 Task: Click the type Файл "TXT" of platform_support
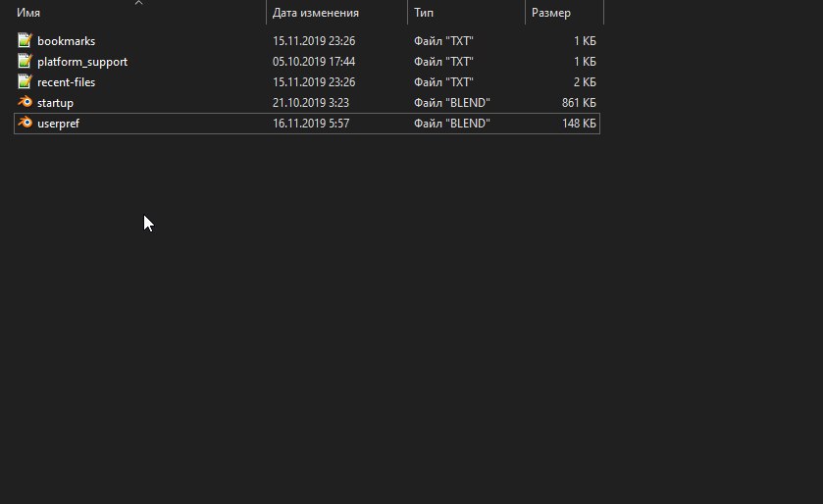coord(443,62)
